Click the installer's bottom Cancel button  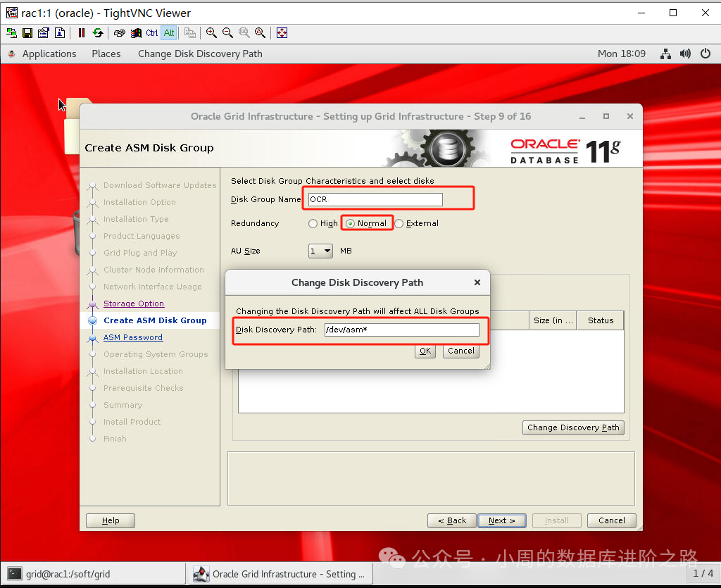[612, 520]
